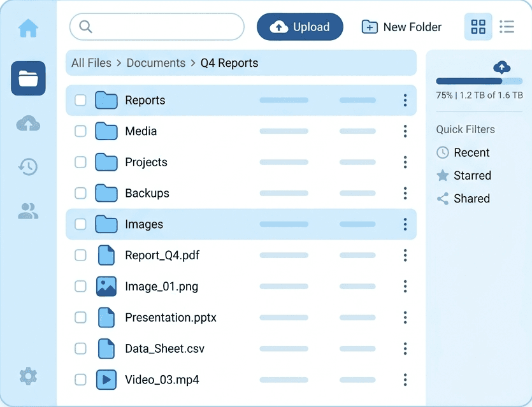
Task: Open more options for Video_03.mp4
Action: click(405, 380)
